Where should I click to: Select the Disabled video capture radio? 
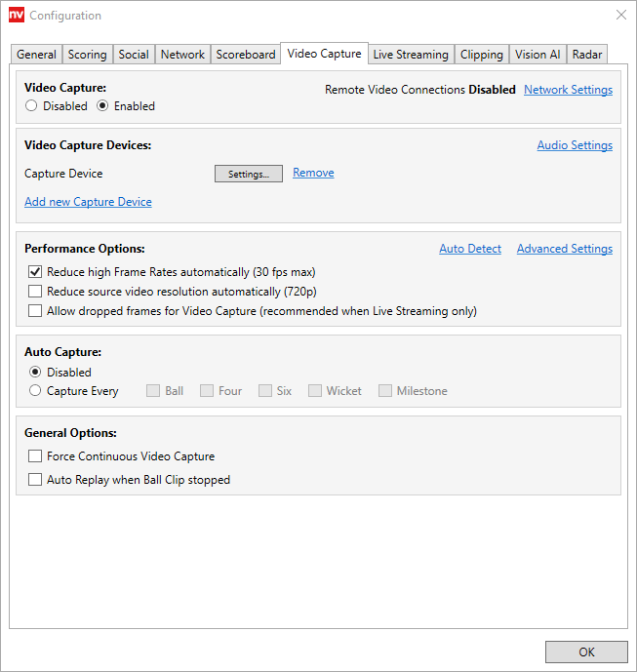(32, 106)
